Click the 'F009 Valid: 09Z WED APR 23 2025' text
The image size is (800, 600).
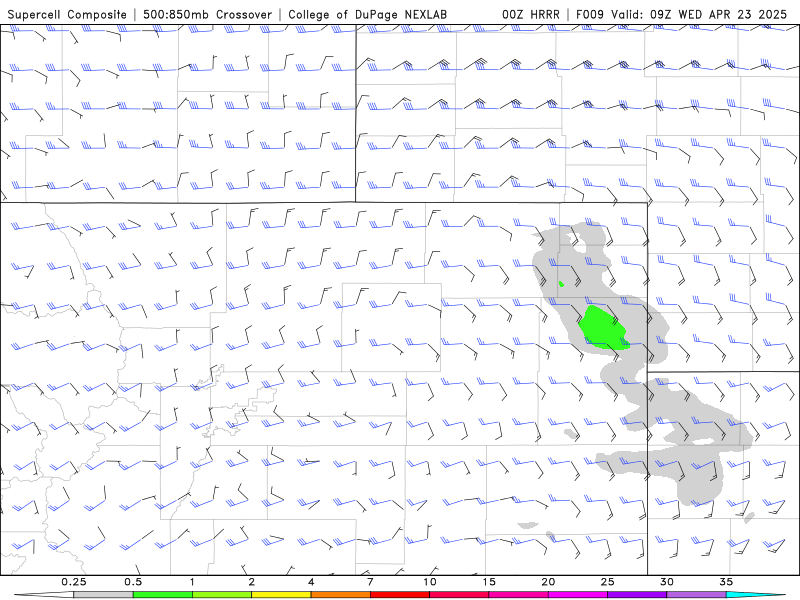coord(681,14)
